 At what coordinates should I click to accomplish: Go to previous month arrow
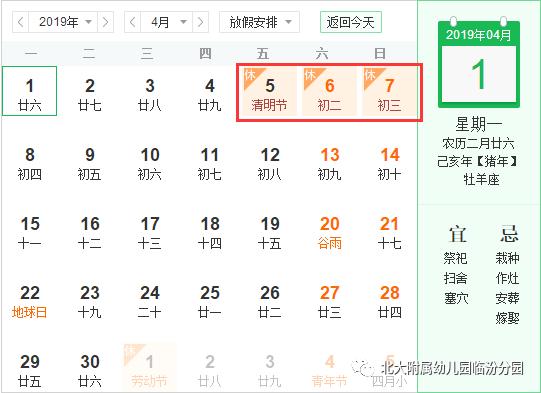(132, 22)
